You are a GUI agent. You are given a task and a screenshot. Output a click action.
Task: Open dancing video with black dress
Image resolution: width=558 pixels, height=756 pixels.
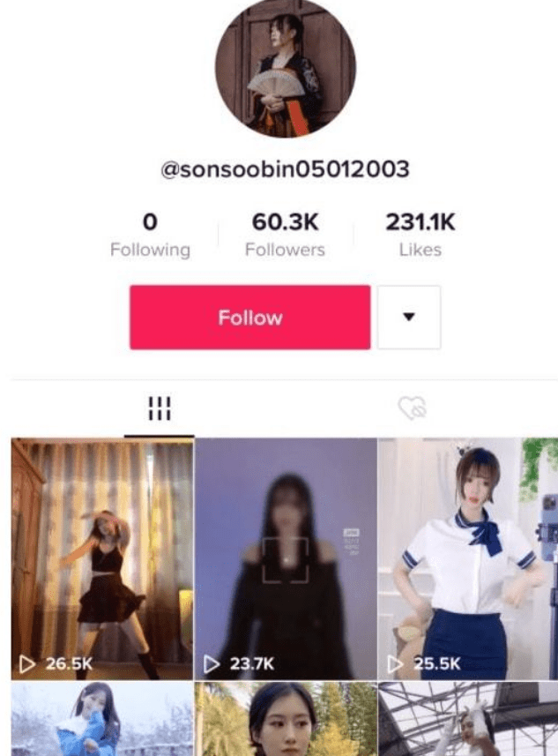(x=102, y=558)
